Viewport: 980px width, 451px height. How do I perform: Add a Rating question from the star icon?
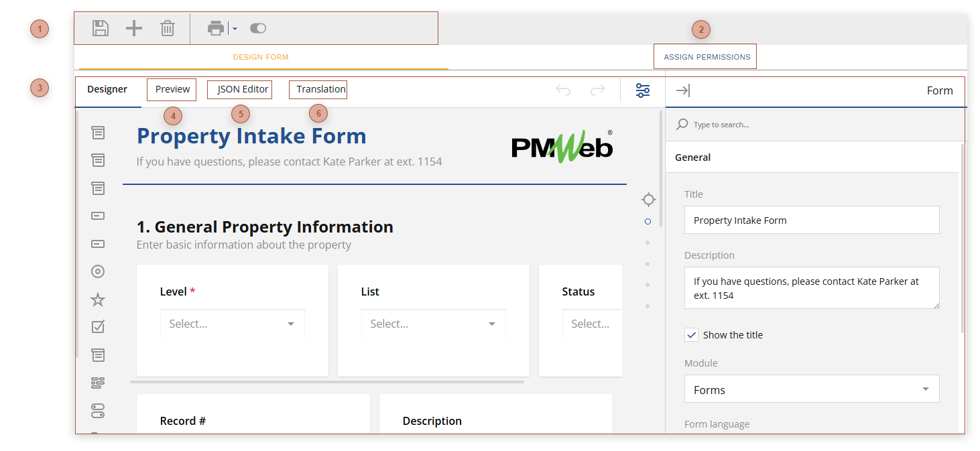pyautogui.click(x=98, y=299)
